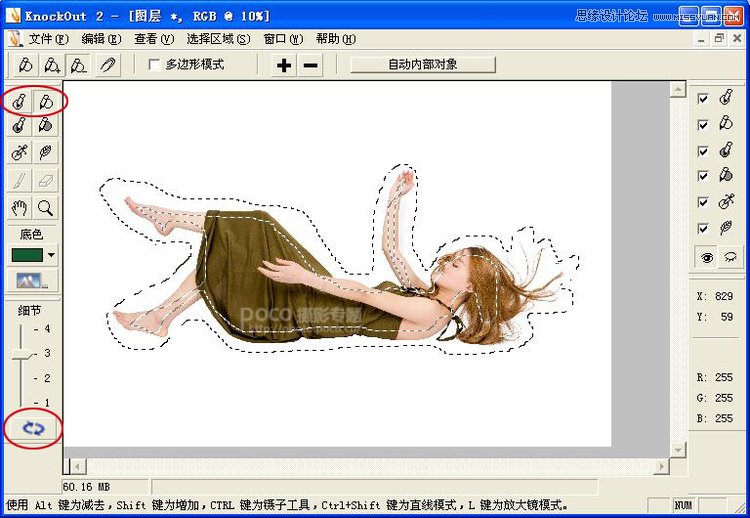Open the background image picker button
750x518 pixels.
[x=33, y=280]
